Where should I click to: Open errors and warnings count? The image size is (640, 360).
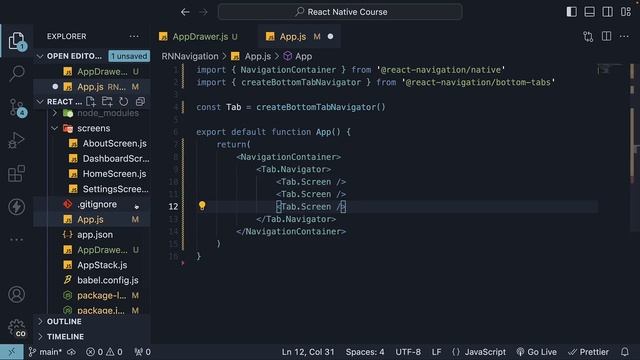pos(104,352)
